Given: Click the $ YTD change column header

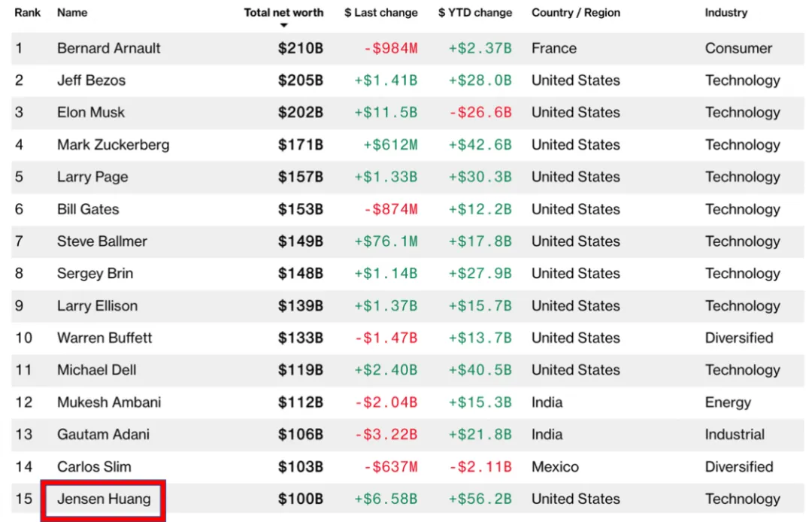Looking at the screenshot, I should (x=475, y=13).
